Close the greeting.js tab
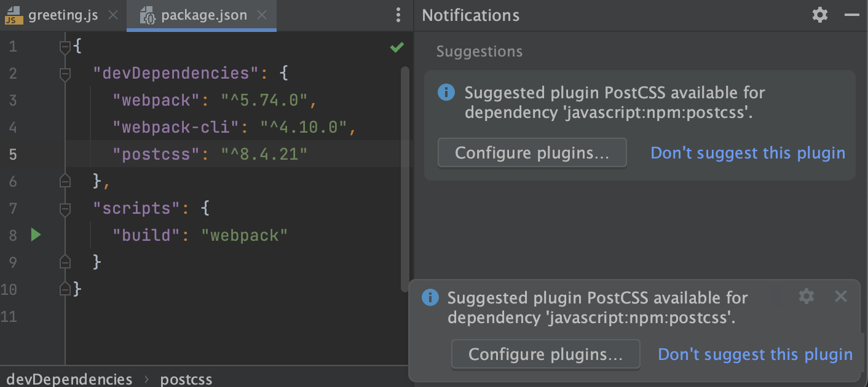Screen dimensions: 868x387 click(x=112, y=15)
